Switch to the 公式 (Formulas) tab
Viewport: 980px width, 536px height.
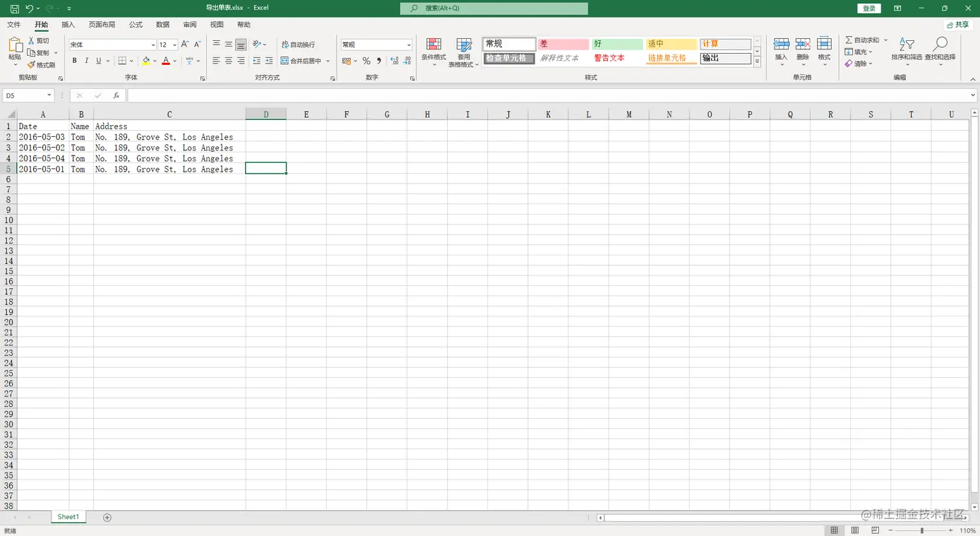[x=135, y=25]
